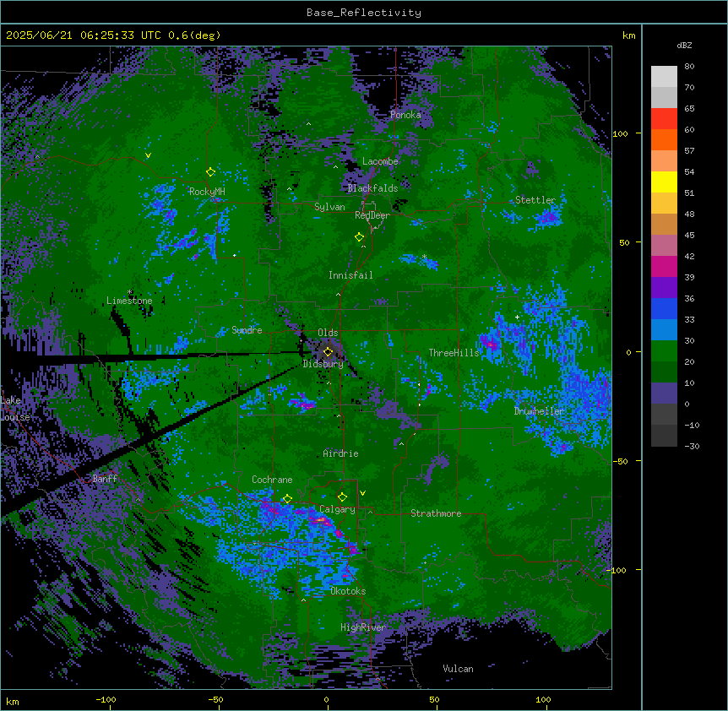Click the dBZ legend heading

684,45
